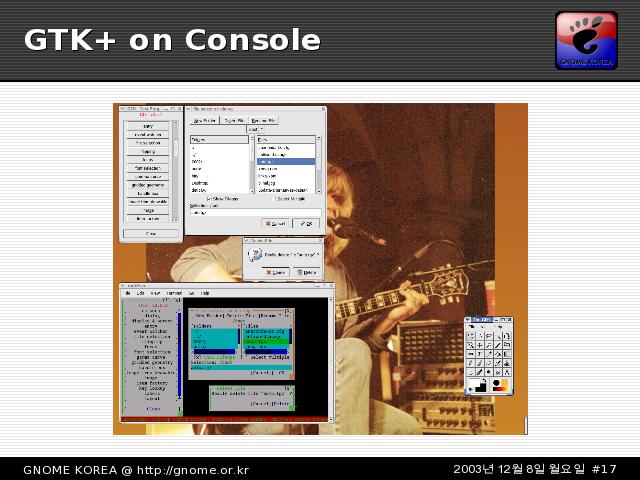The height and width of the screenshot is (480, 640).
Task: Click the Selection text field in graphical file dialog
Action: click(253, 212)
